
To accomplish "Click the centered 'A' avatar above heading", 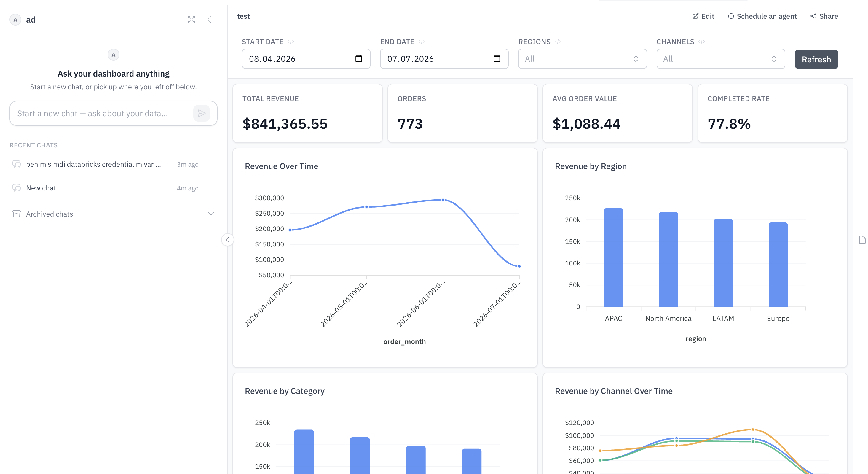I will point(114,55).
